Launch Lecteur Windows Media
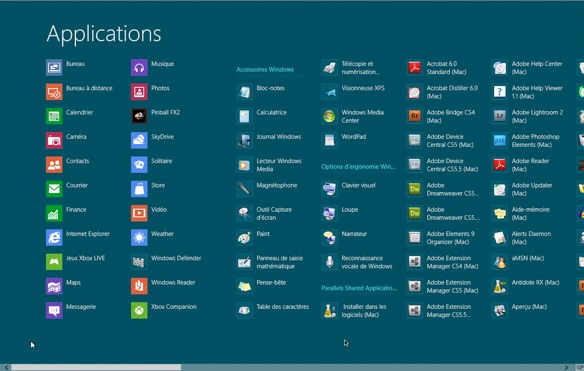The image size is (584, 371). 244,165
